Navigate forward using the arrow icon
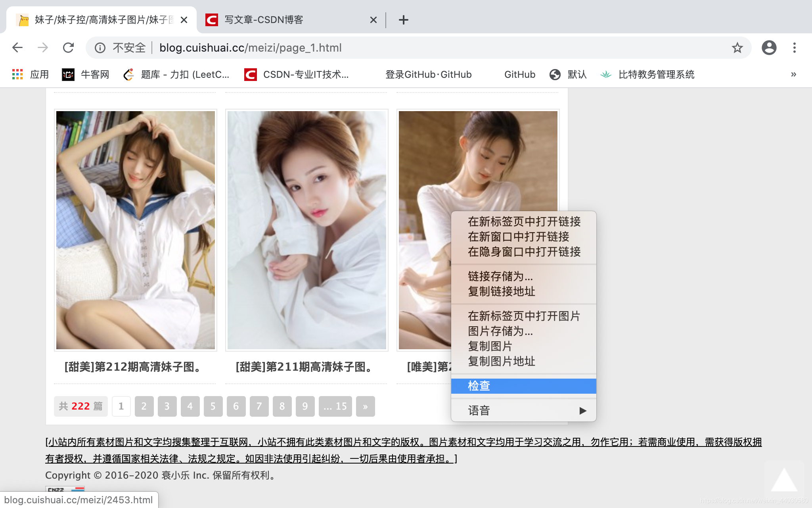812x508 pixels. 42,48
